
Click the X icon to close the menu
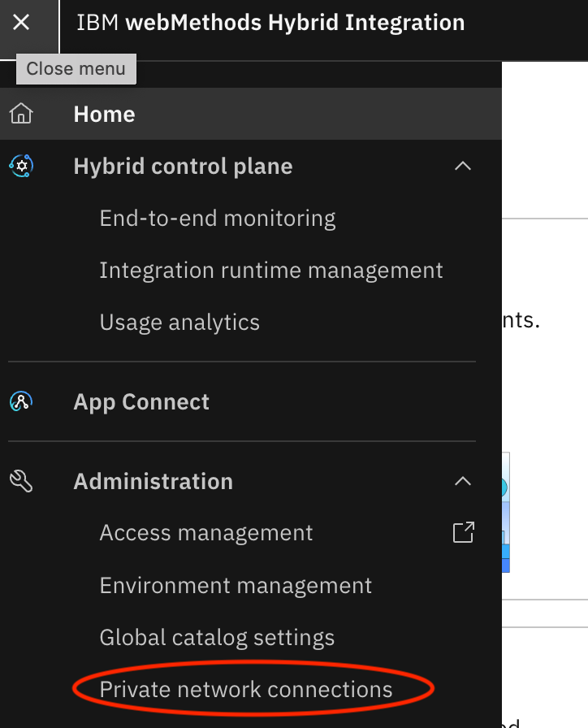point(21,22)
